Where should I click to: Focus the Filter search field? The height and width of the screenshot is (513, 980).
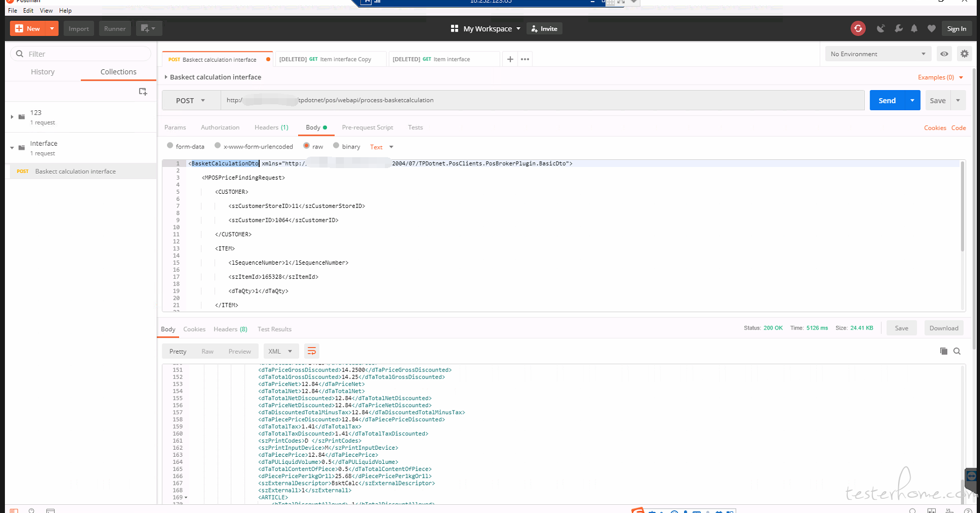(81, 53)
